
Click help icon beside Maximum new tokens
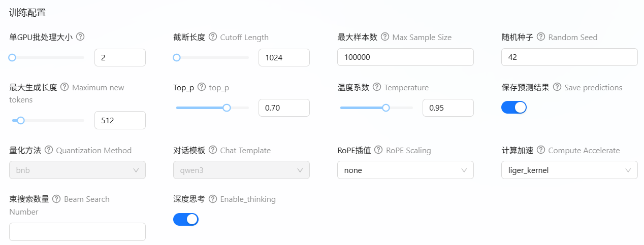[65, 87]
